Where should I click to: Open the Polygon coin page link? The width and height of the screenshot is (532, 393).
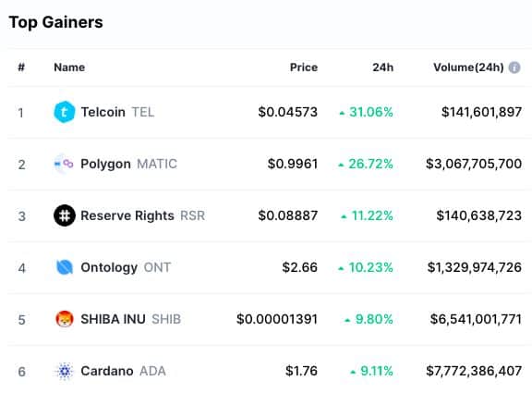click(128, 164)
